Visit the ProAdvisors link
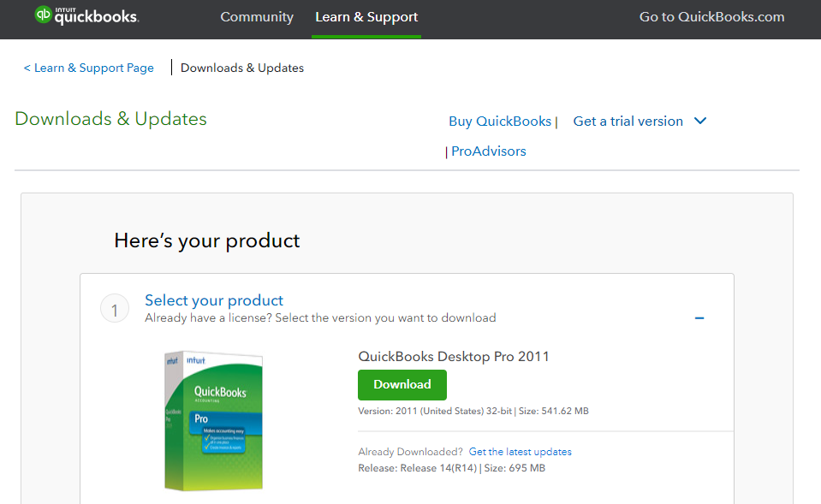This screenshot has width=821, height=504. pos(489,151)
